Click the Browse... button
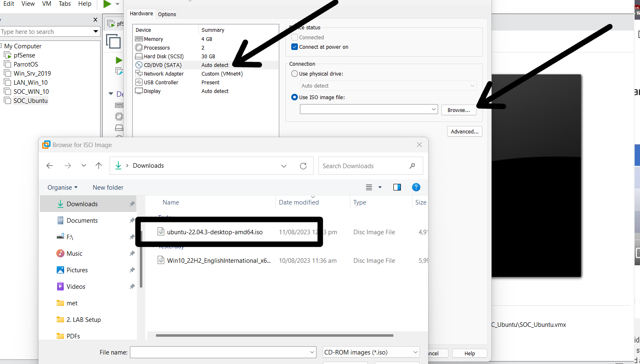Image resolution: width=640 pixels, height=364 pixels. point(459,110)
